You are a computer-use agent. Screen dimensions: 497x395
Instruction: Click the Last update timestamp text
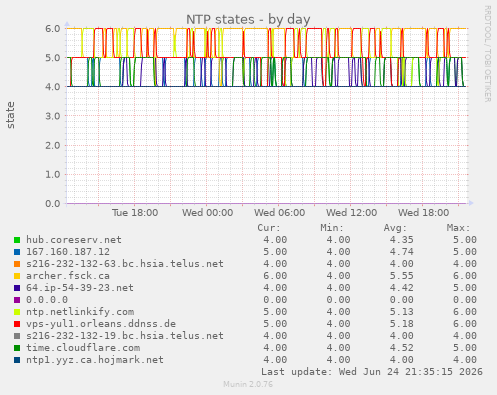(372, 372)
